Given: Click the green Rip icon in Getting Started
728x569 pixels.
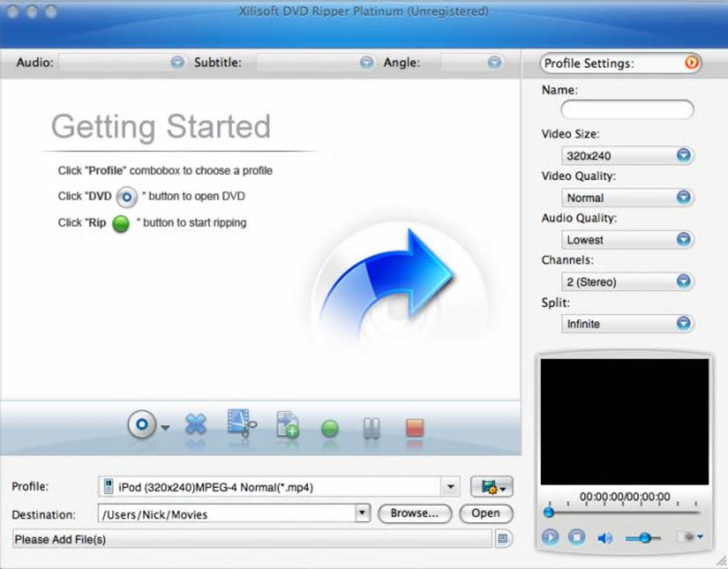Looking at the screenshot, I should 121,223.
